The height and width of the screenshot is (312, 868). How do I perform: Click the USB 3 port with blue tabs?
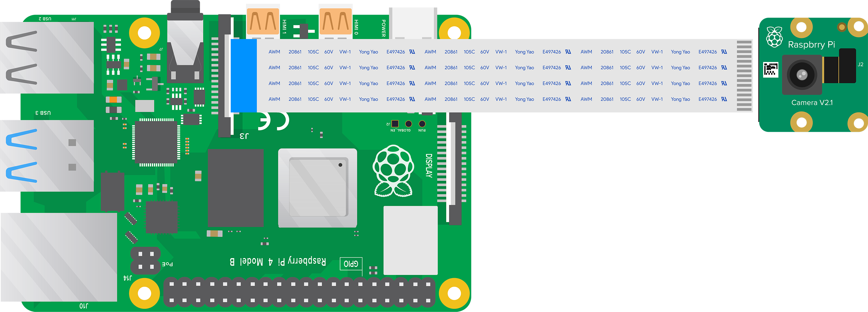[x=47, y=156]
